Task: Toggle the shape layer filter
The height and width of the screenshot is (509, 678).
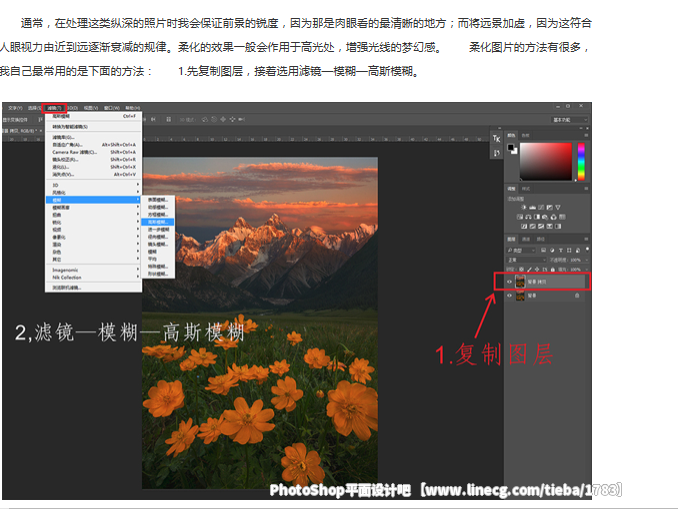Action: [x=569, y=250]
